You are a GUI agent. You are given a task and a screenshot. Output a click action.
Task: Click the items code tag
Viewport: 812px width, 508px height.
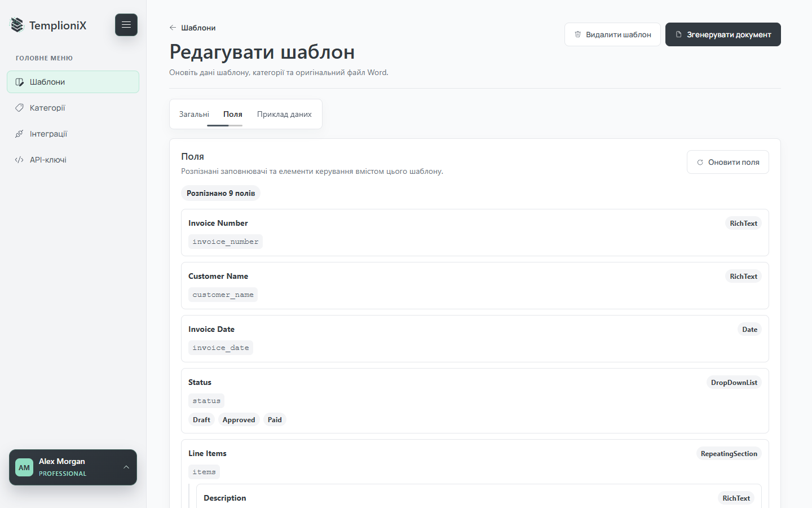pyautogui.click(x=204, y=472)
